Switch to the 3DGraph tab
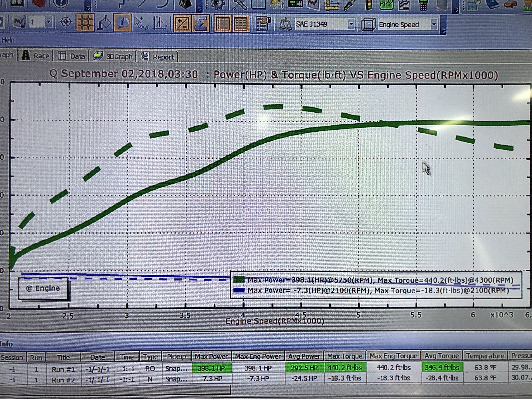 coord(113,56)
